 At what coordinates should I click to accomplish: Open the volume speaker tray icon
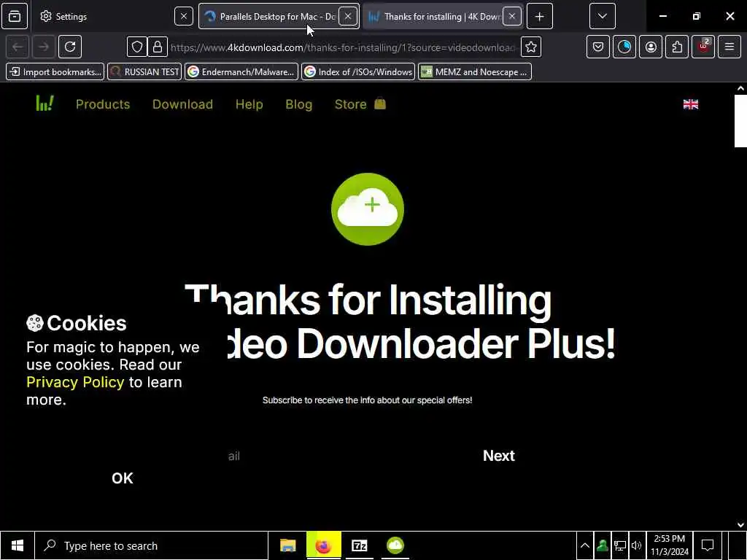tap(637, 545)
